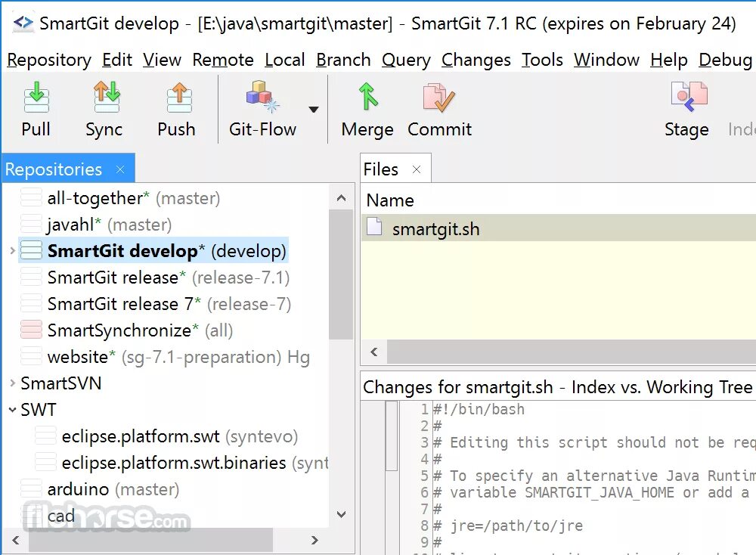
Task: Expand the SmartSVN group
Action: 13,383
